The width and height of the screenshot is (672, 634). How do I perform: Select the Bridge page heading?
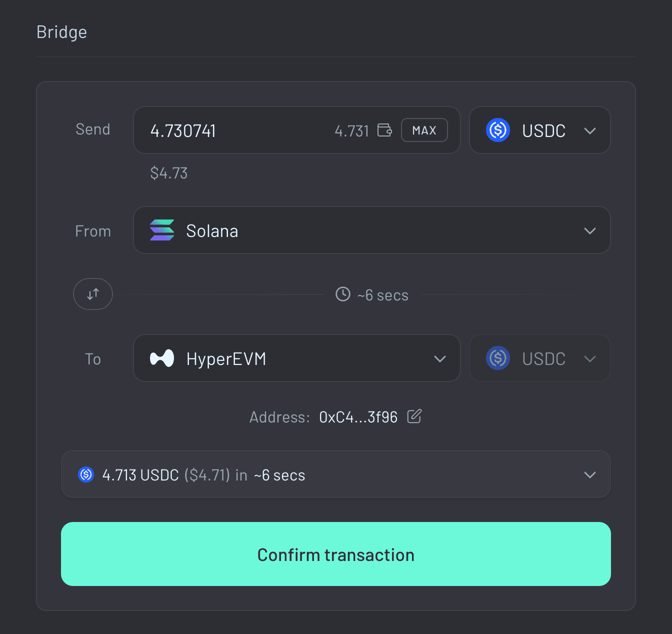coord(61,31)
